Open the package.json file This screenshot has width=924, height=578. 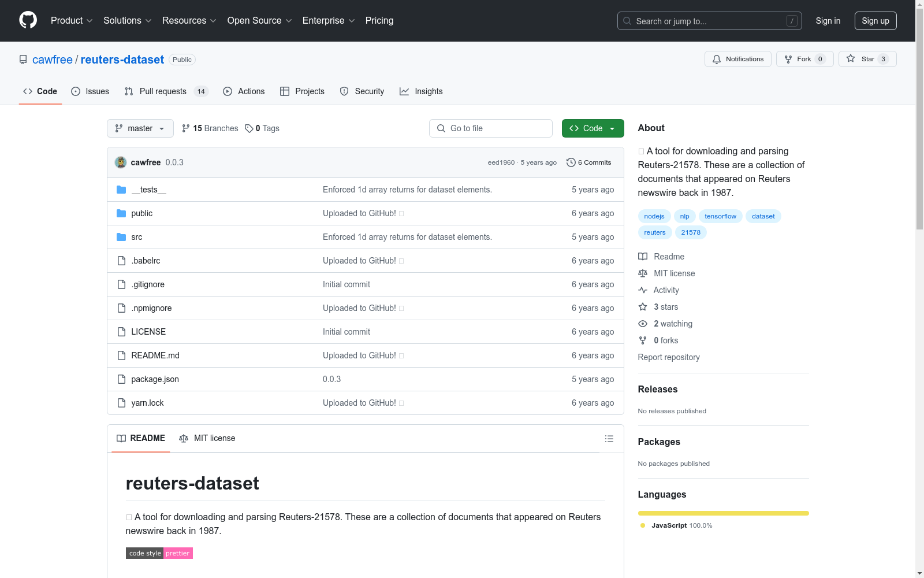click(155, 379)
